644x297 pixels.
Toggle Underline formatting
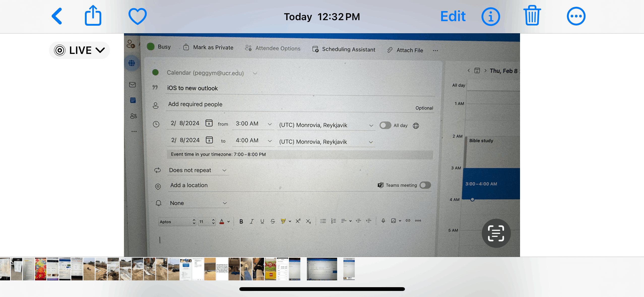[x=262, y=221]
